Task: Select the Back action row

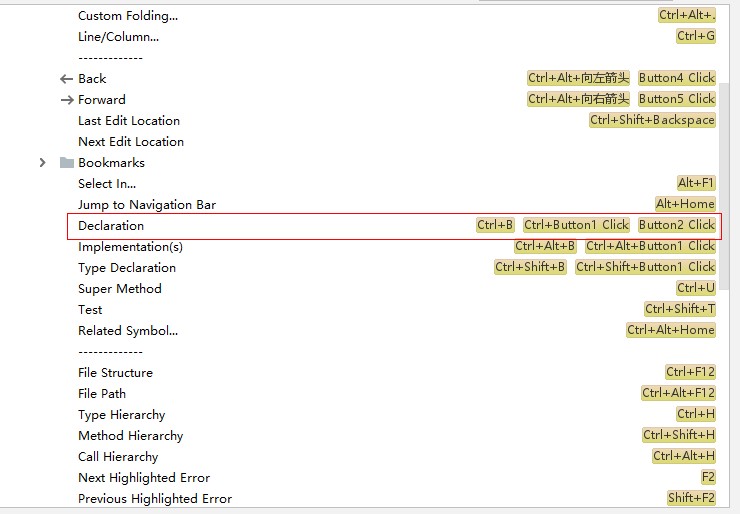Action: [x=92, y=79]
